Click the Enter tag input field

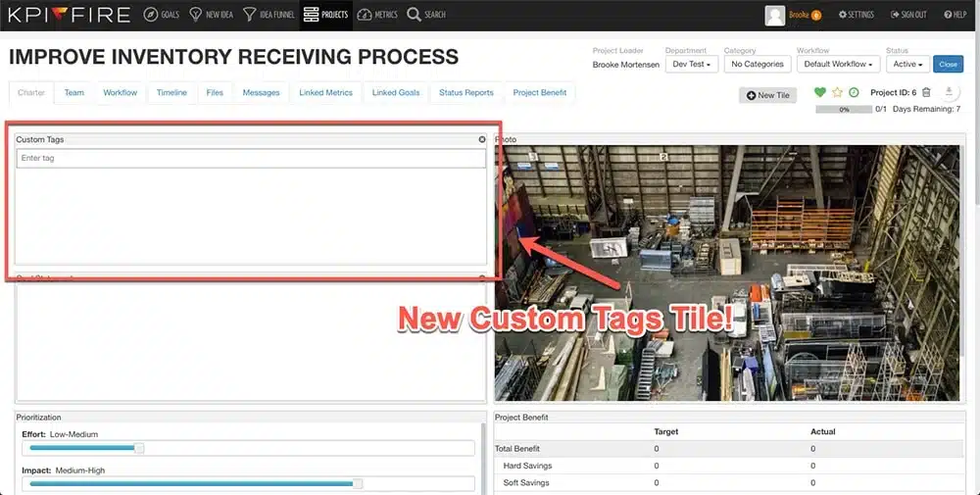pos(251,158)
